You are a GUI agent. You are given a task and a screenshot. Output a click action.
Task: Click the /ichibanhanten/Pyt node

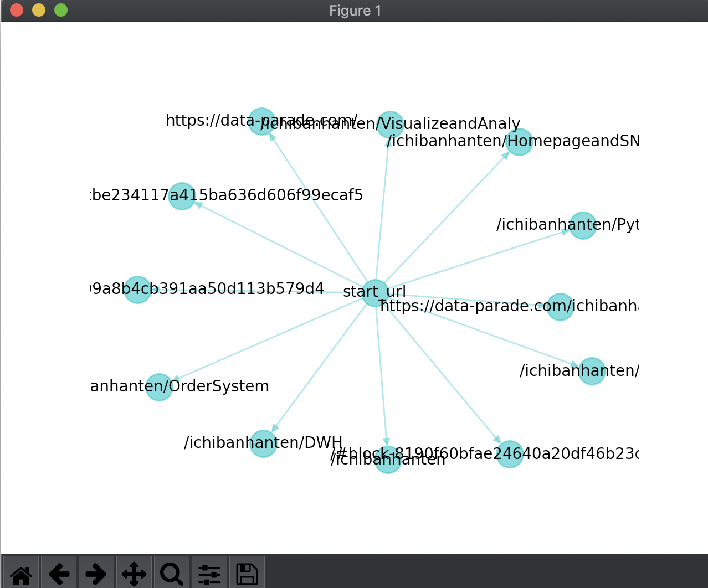[x=583, y=225]
